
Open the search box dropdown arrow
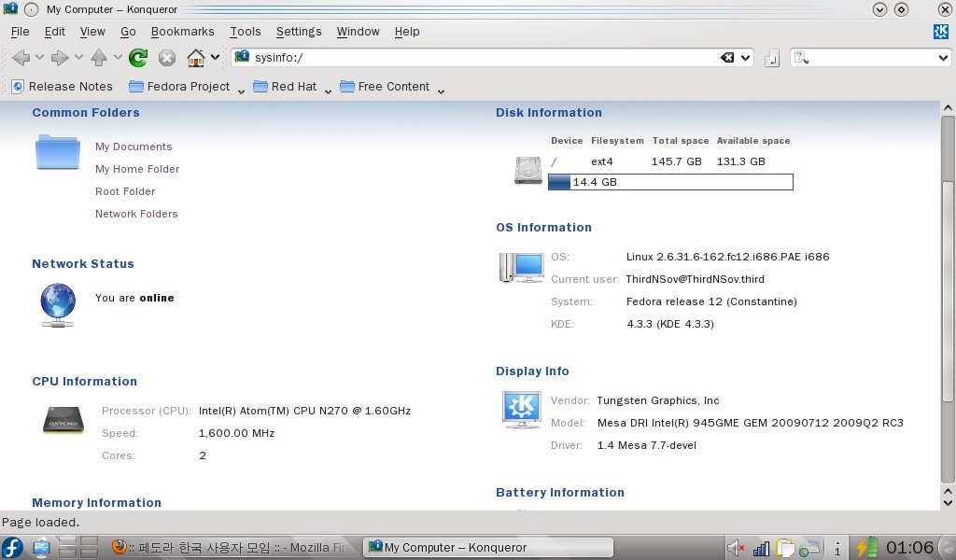(x=943, y=58)
